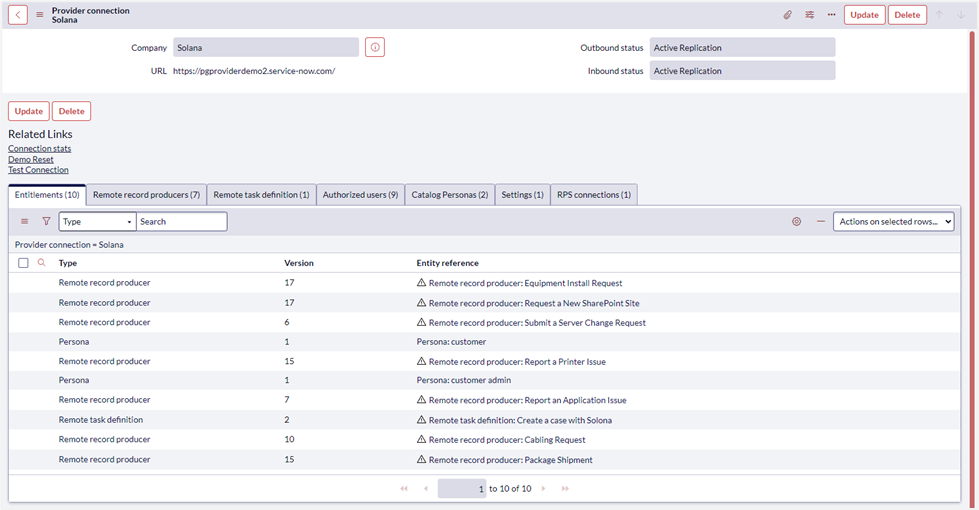Click warning icon beside Report an Application Issue
979x510 pixels.
point(421,400)
